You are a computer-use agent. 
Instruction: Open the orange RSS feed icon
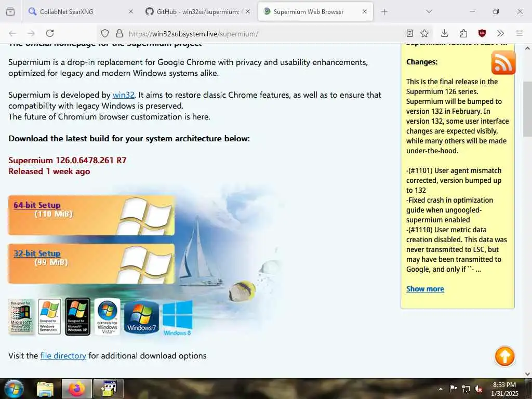(503, 62)
